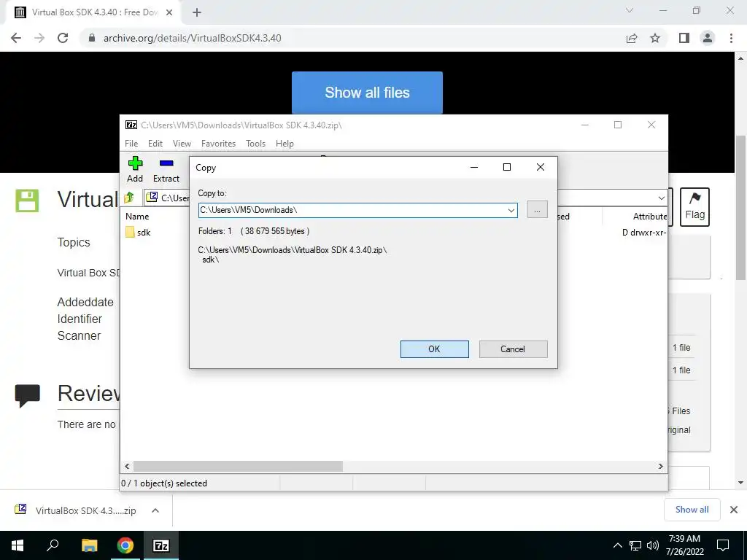
Task: Click the sdk folder icon in file list
Action: pyautogui.click(x=130, y=232)
